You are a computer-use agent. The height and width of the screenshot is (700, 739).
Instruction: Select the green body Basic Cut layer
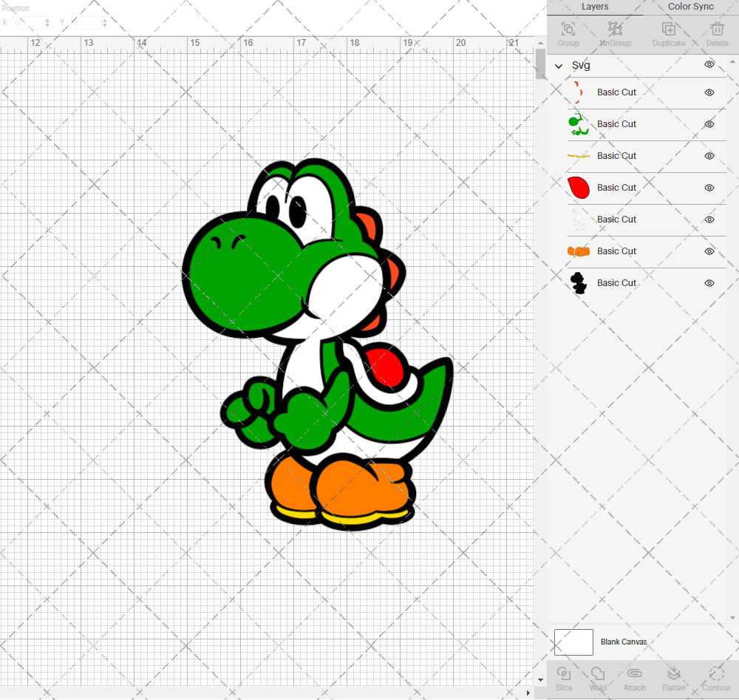pos(616,124)
